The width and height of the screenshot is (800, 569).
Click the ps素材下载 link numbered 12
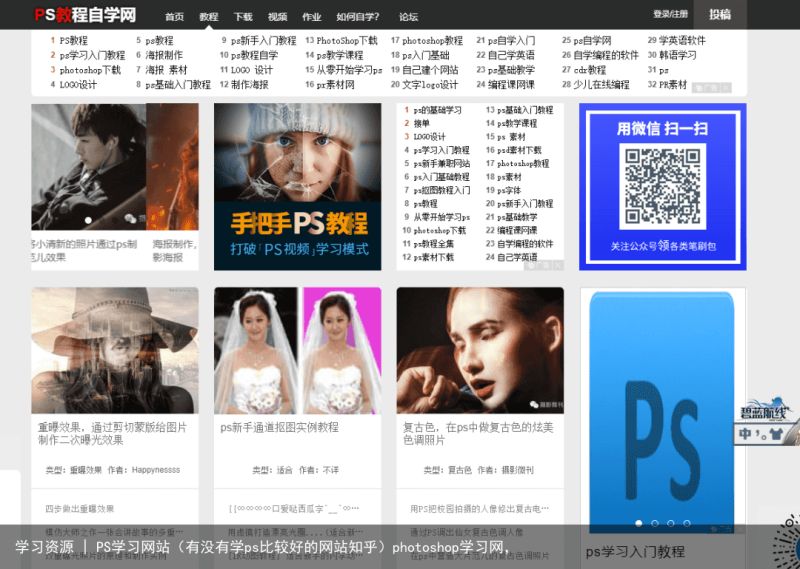tap(434, 257)
